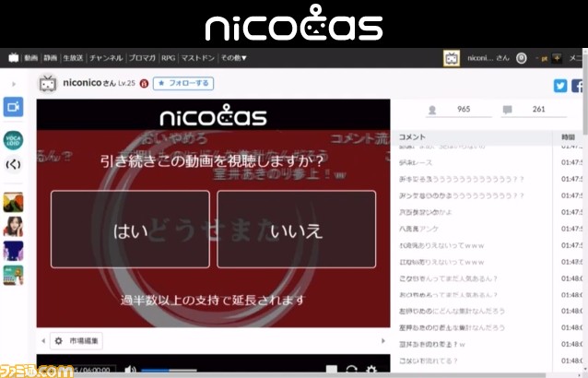Open the niconi... さん account name
The height and width of the screenshot is (378, 588).
(x=488, y=58)
